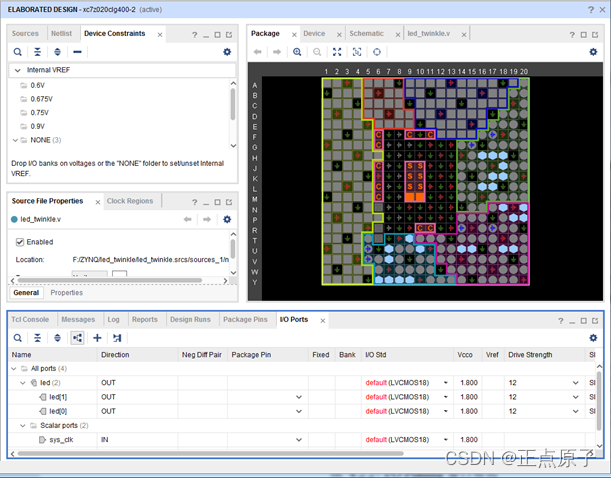Collapse the Internal VREF section

pyautogui.click(x=18, y=70)
